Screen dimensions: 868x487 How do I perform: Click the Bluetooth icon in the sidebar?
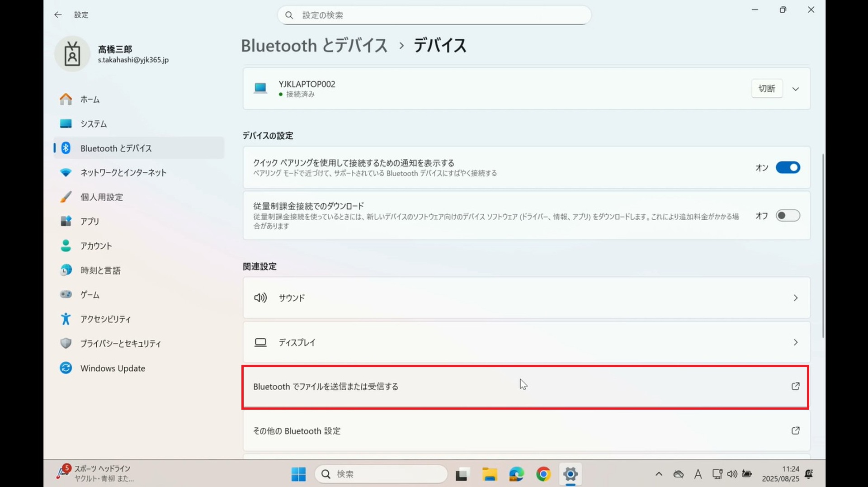[66, 148]
